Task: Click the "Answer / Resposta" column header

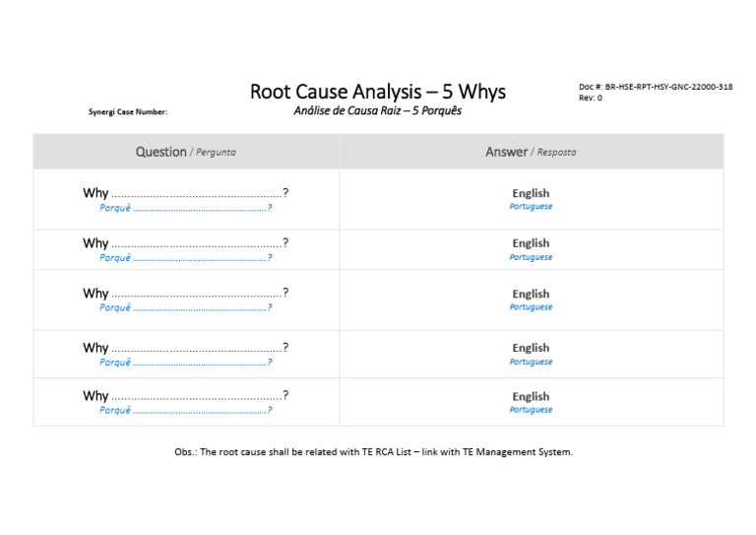Action: coord(531,152)
